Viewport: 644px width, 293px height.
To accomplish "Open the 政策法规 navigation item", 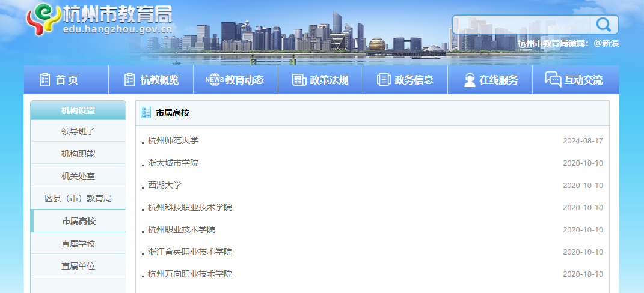I will pyautogui.click(x=320, y=80).
